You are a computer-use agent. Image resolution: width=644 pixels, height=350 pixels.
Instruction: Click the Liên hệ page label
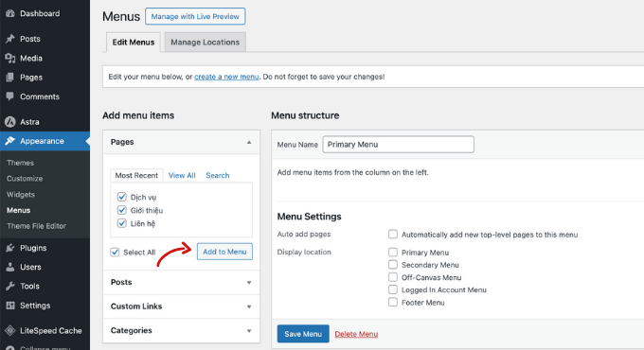(x=143, y=223)
